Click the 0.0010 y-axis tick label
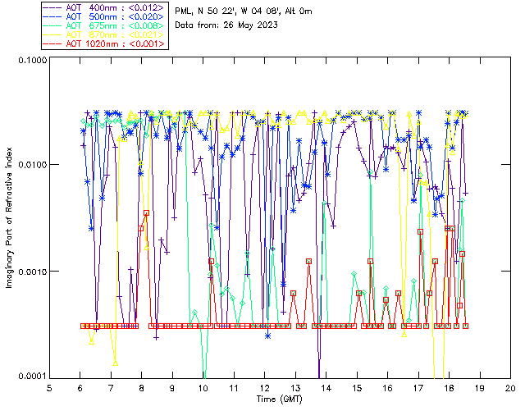The width and height of the screenshot is (525, 420). click(x=30, y=272)
